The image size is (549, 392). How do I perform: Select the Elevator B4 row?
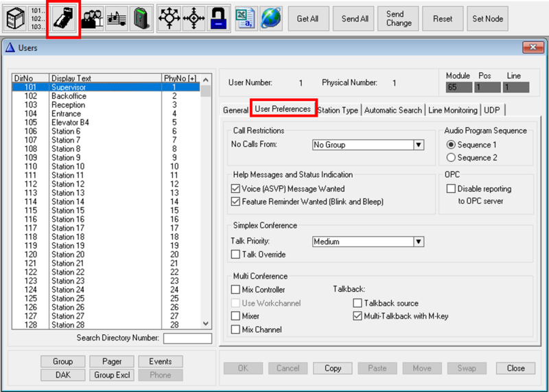tap(106, 122)
